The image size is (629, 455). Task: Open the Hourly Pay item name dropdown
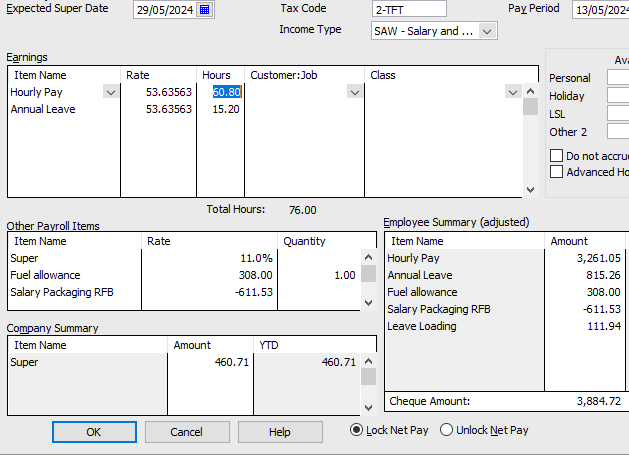[x=111, y=92]
